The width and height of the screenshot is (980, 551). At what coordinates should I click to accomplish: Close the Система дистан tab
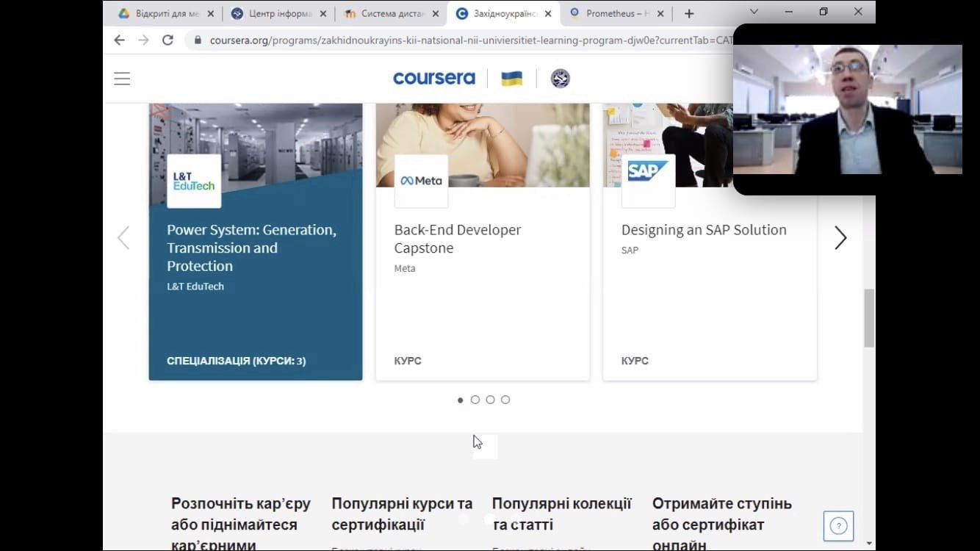(436, 13)
